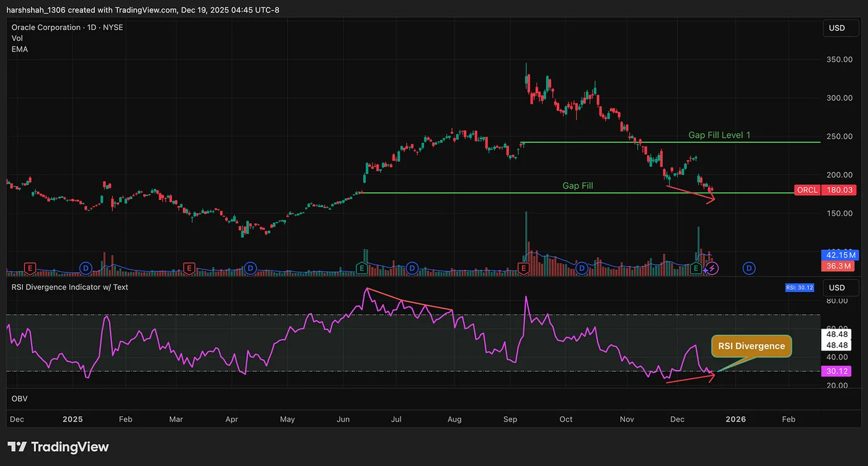
Task: Click the TradingView logo
Action: coord(58,447)
